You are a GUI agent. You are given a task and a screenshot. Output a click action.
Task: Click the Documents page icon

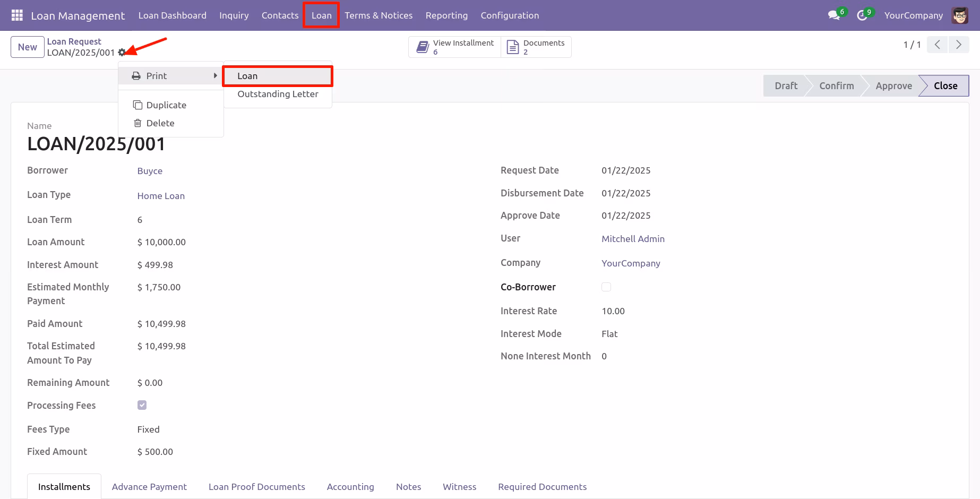pyautogui.click(x=513, y=47)
